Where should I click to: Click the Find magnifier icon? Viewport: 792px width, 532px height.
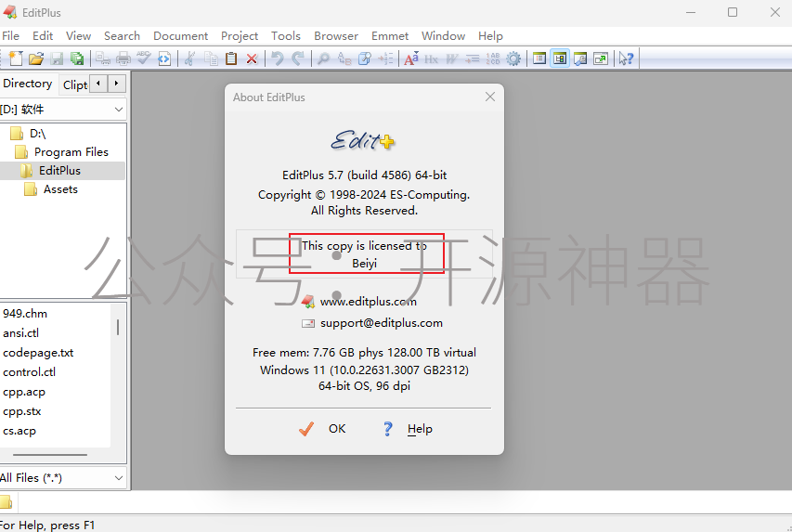[x=323, y=58]
